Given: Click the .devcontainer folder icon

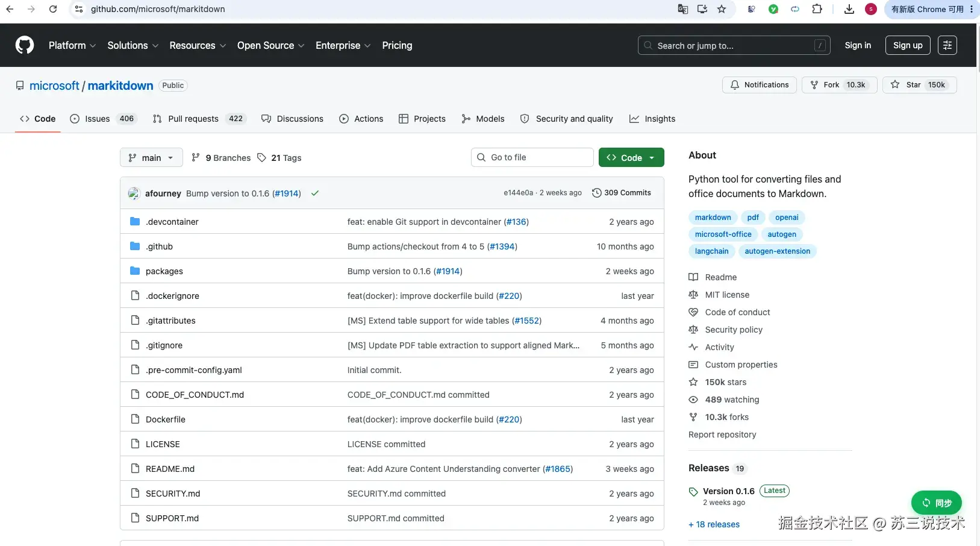Looking at the screenshot, I should tap(135, 222).
